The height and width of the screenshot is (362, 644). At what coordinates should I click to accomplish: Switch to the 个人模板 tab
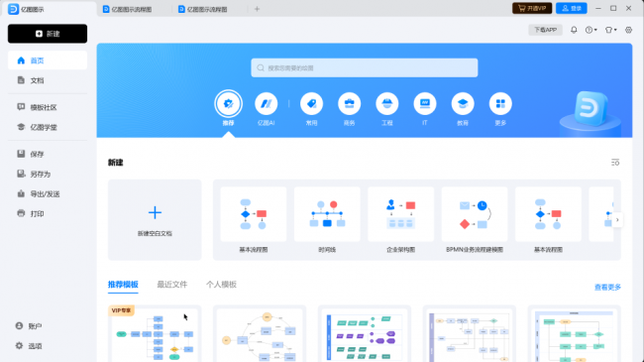(221, 285)
